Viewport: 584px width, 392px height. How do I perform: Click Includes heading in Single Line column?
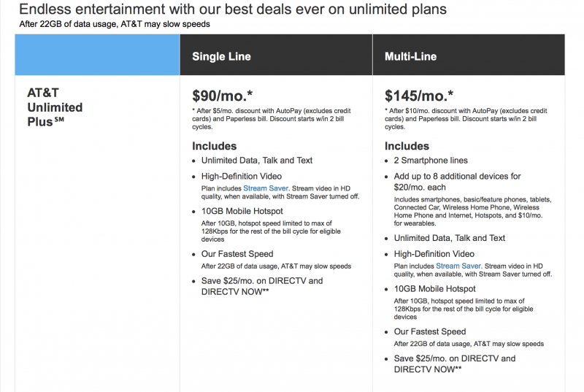point(214,146)
